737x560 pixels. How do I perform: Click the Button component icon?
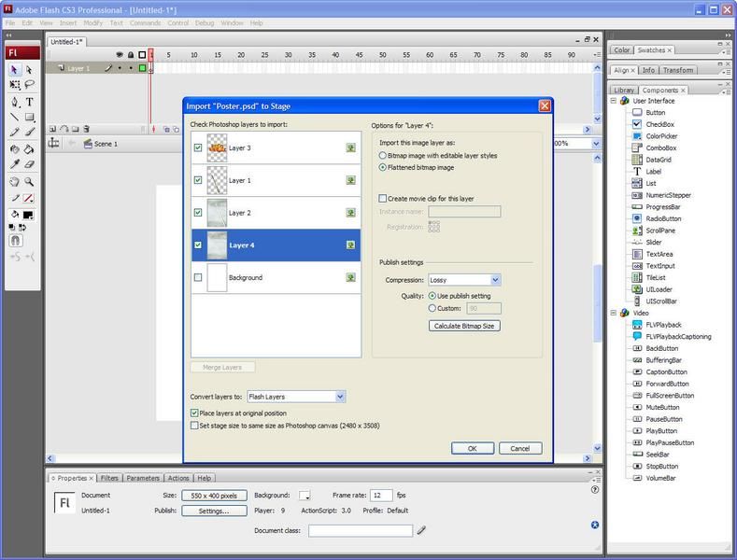(x=637, y=112)
